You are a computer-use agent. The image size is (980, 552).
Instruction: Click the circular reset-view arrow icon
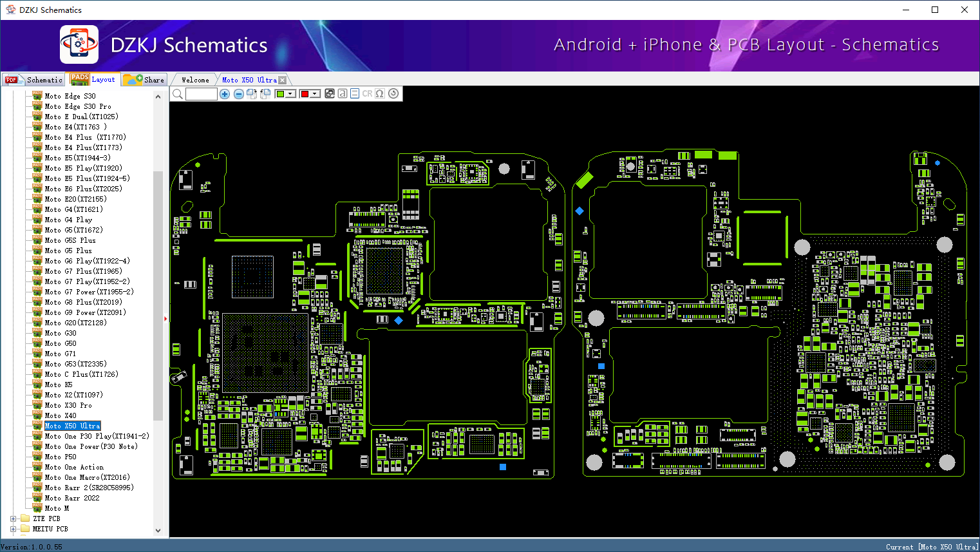pyautogui.click(x=393, y=93)
